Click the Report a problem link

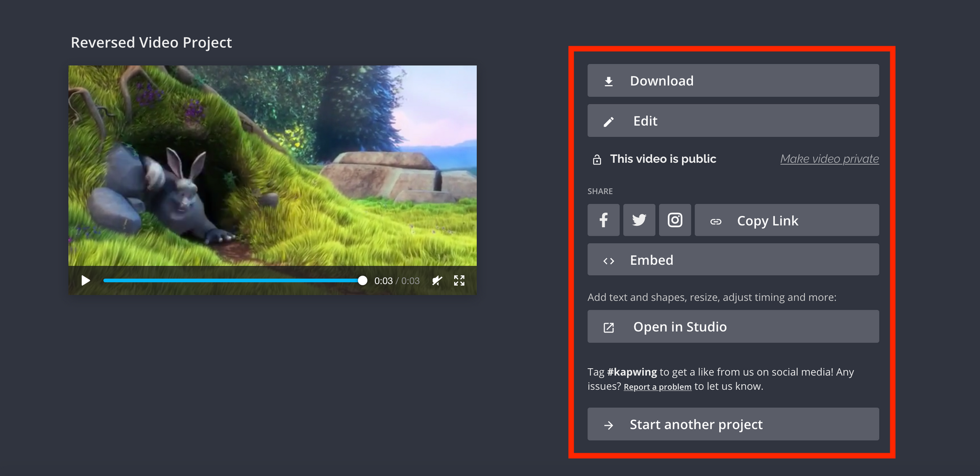pos(657,387)
